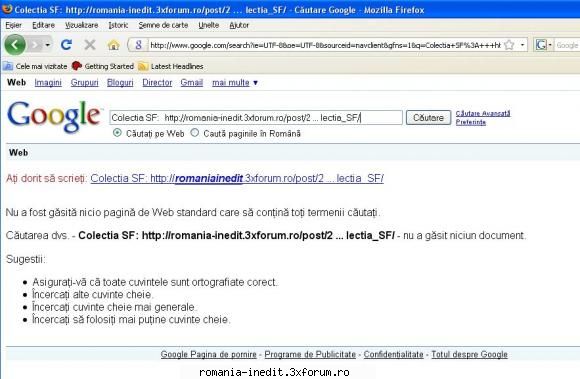Click the 'Încercați alte cuvinte cheie.' suggestion text
The height and width of the screenshot is (379, 580).
coord(92,295)
